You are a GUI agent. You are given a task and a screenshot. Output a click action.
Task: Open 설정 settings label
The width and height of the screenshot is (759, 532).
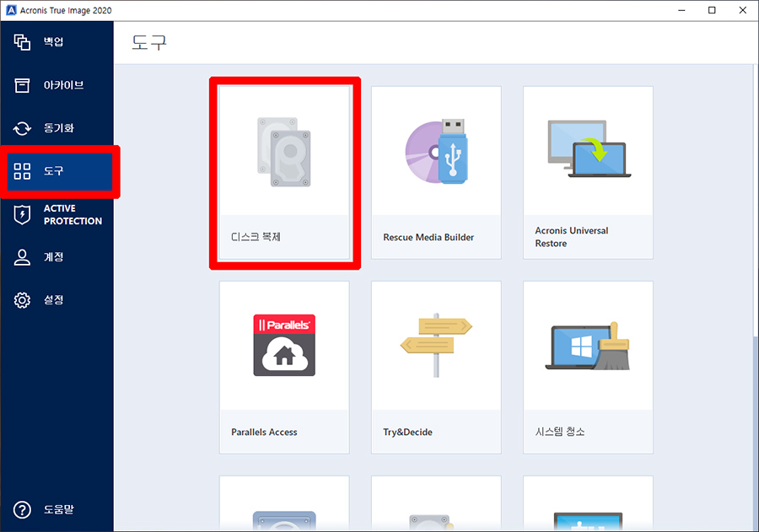tap(54, 300)
